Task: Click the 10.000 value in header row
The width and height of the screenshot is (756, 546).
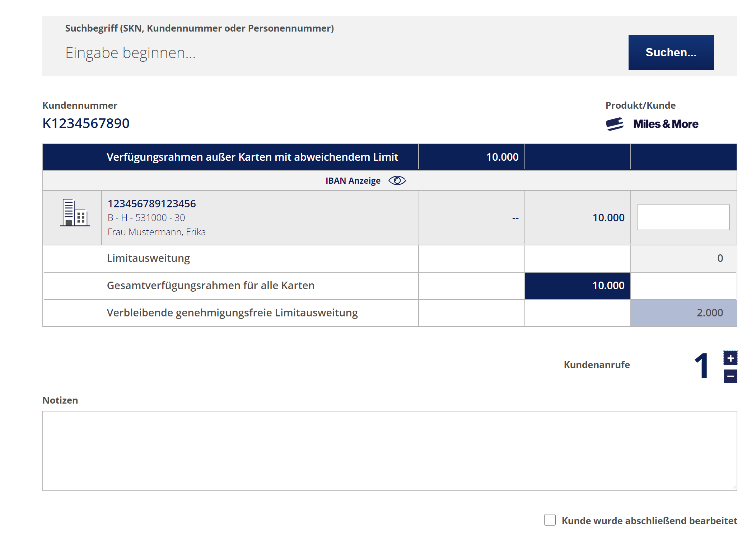Action: click(x=502, y=157)
